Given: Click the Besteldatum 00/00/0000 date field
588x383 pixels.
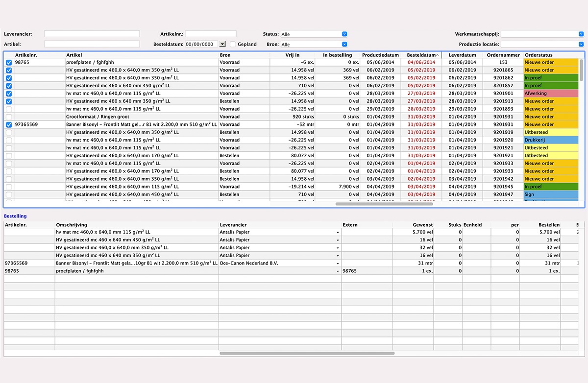Looking at the screenshot, I should point(201,44).
